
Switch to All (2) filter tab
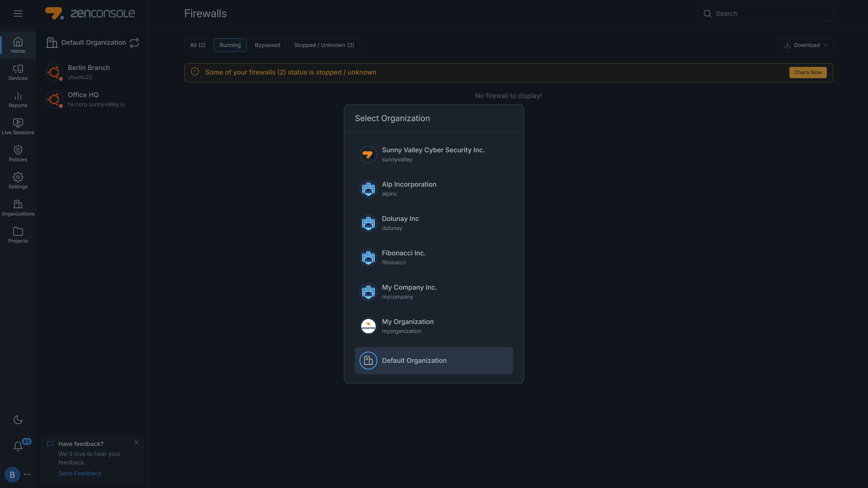coord(198,45)
